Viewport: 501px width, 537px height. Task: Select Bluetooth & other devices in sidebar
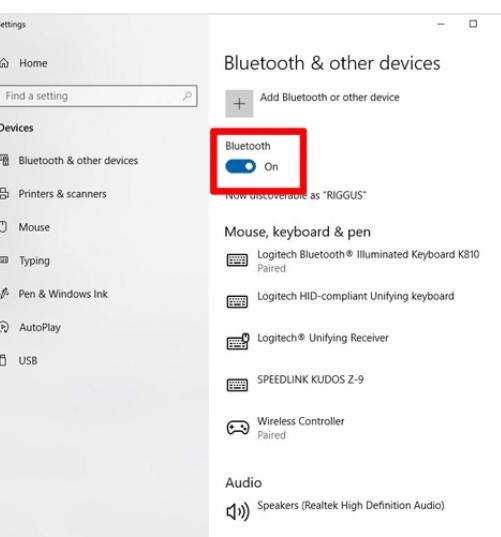pyautogui.click(x=78, y=160)
